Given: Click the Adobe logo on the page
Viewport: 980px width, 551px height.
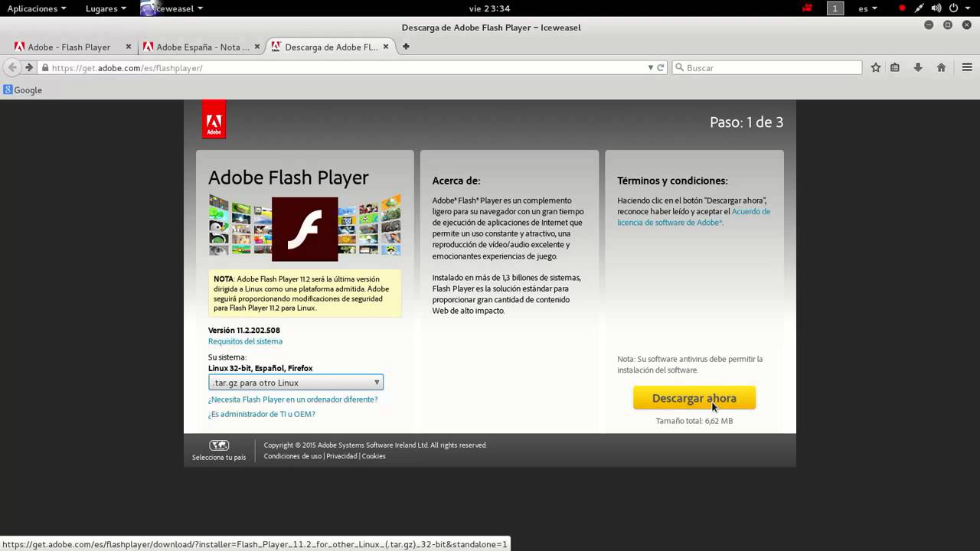Looking at the screenshot, I should coord(214,119).
